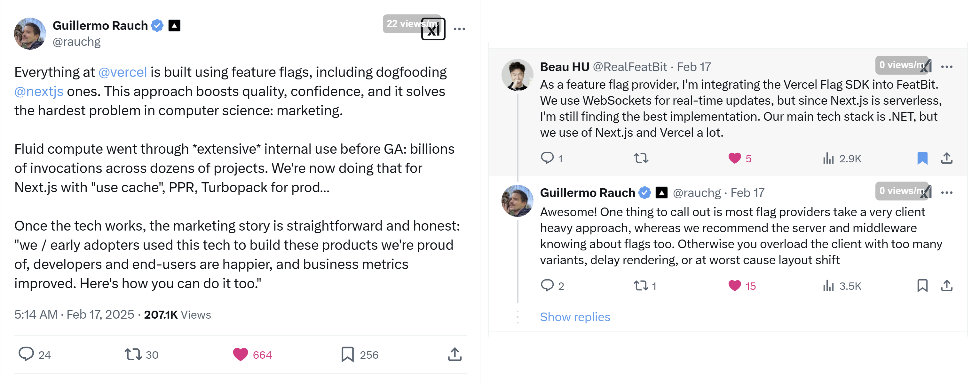This screenshot has height=383, width=980.
Task: Open more options on Beau HU's tweet
Action: [946, 67]
